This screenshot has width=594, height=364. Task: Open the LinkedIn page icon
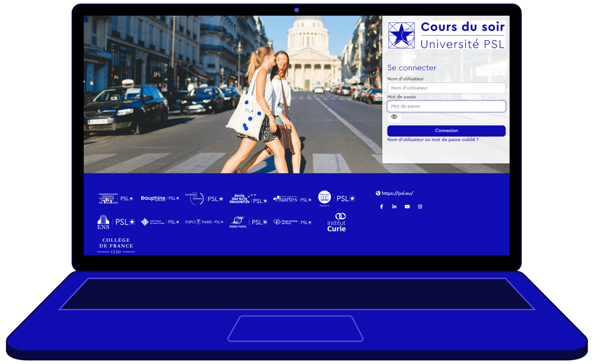pyautogui.click(x=394, y=207)
